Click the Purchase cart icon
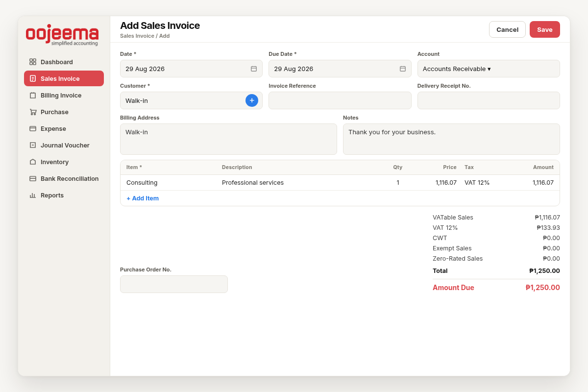This screenshot has height=392, width=588. click(x=33, y=112)
